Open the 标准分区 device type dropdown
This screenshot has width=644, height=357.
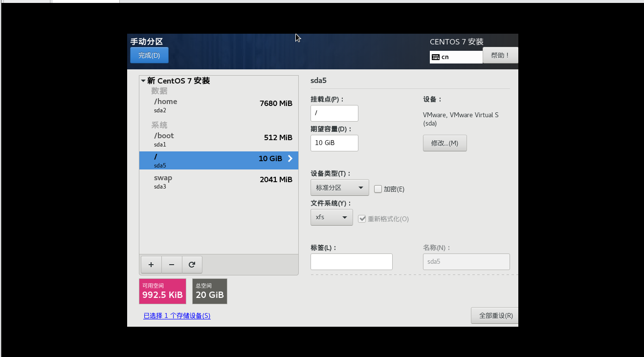tap(340, 188)
